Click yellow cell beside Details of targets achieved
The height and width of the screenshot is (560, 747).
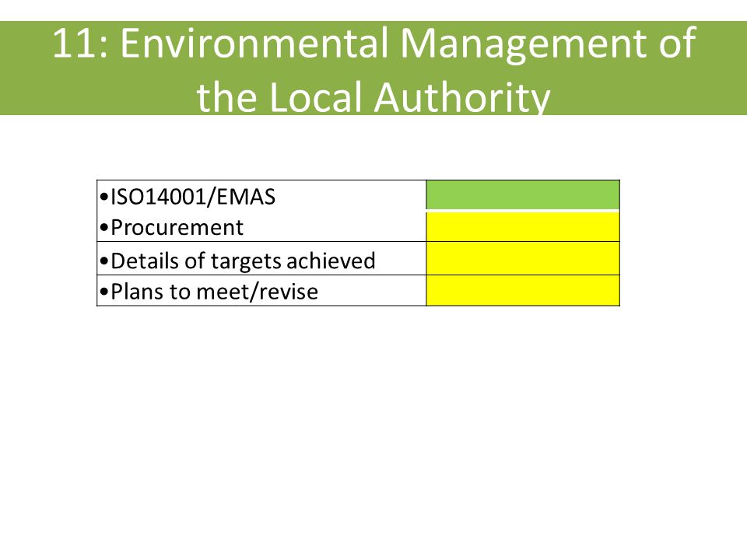(x=523, y=258)
